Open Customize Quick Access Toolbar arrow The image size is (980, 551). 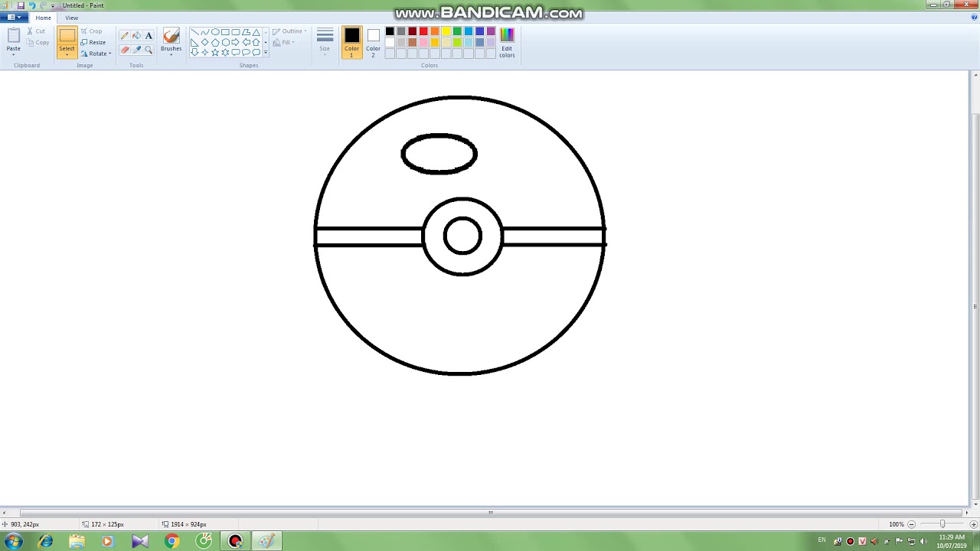click(53, 6)
